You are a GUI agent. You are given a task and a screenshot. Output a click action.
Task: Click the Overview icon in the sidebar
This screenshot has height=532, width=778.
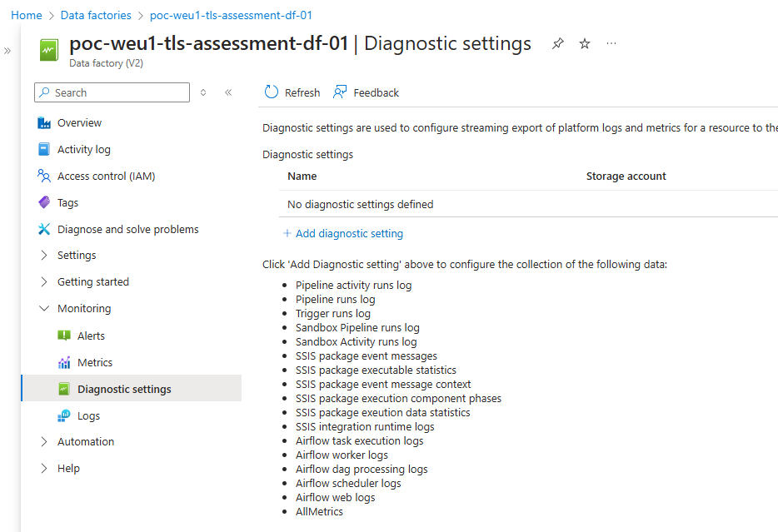pos(44,123)
